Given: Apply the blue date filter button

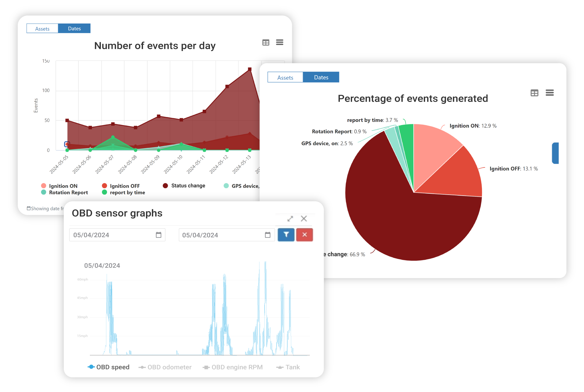Looking at the screenshot, I should coord(286,235).
